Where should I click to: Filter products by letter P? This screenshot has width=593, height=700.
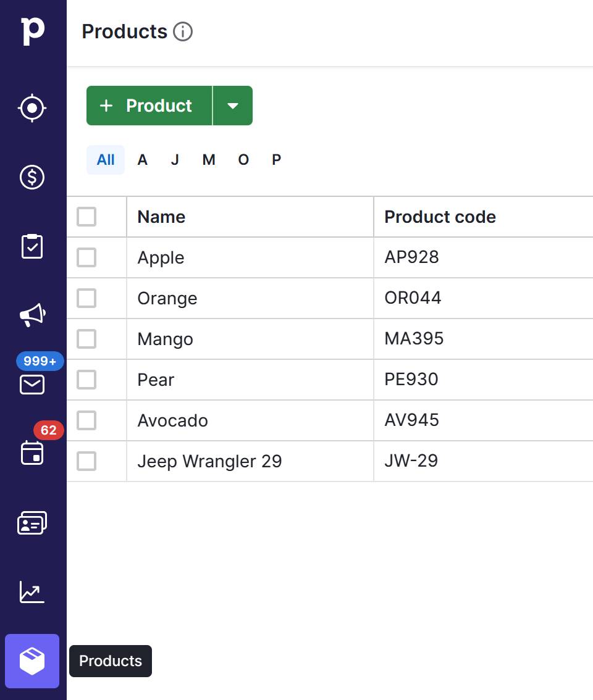pos(277,160)
